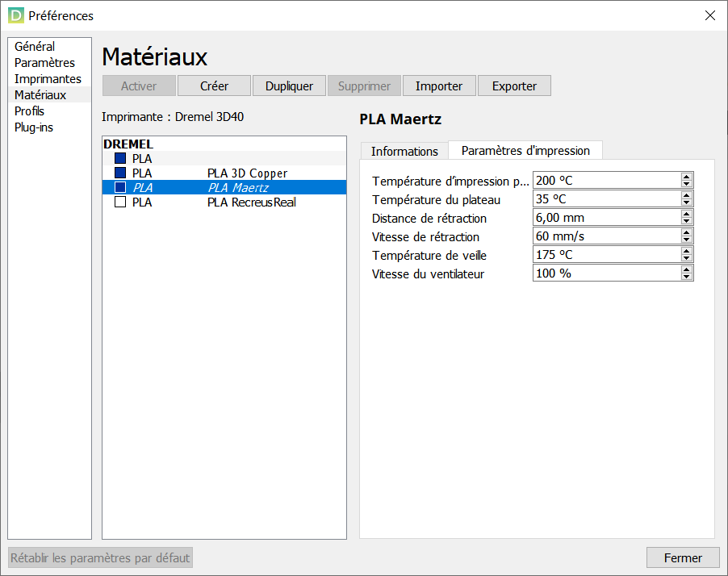Click the Supprimer button

pos(364,86)
